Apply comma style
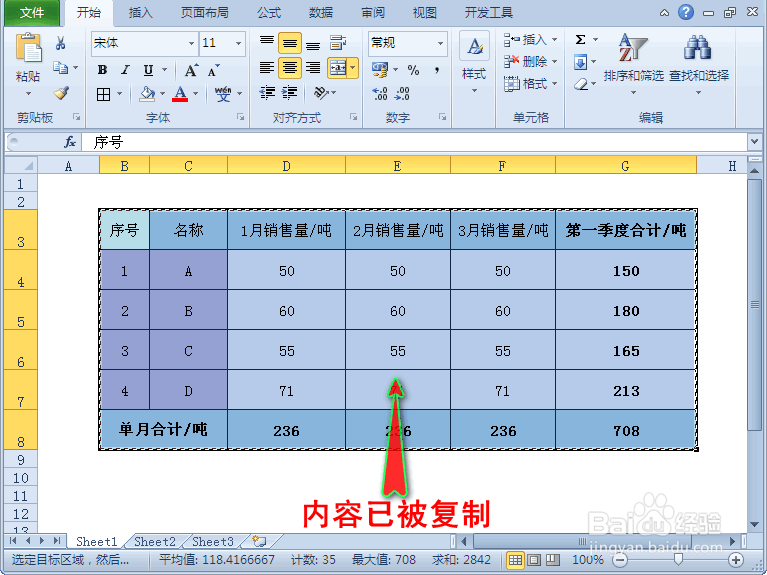The height and width of the screenshot is (575, 767). coord(436,69)
